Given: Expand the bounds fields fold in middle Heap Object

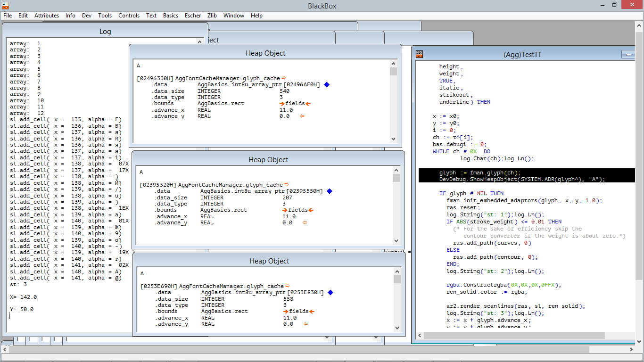Looking at the screenshot, I should point(284,210).
